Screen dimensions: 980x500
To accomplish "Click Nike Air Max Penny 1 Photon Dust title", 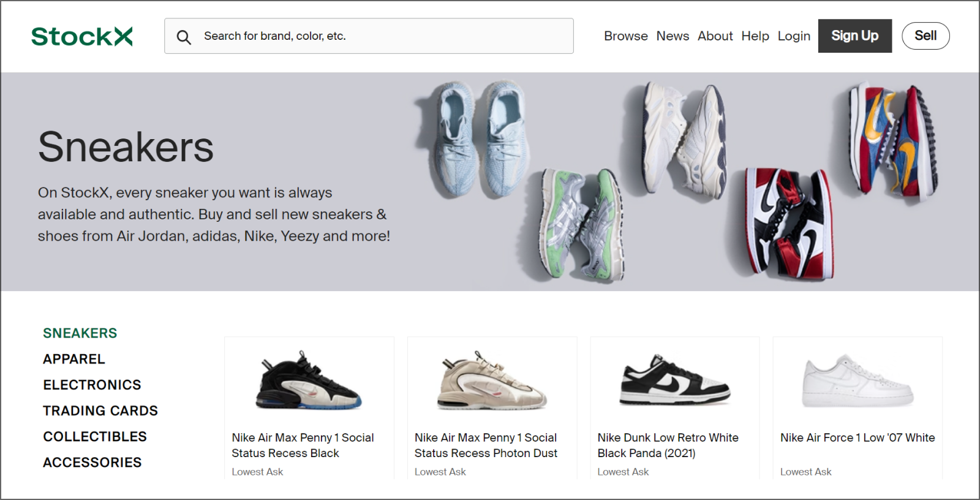I will 486,445.
